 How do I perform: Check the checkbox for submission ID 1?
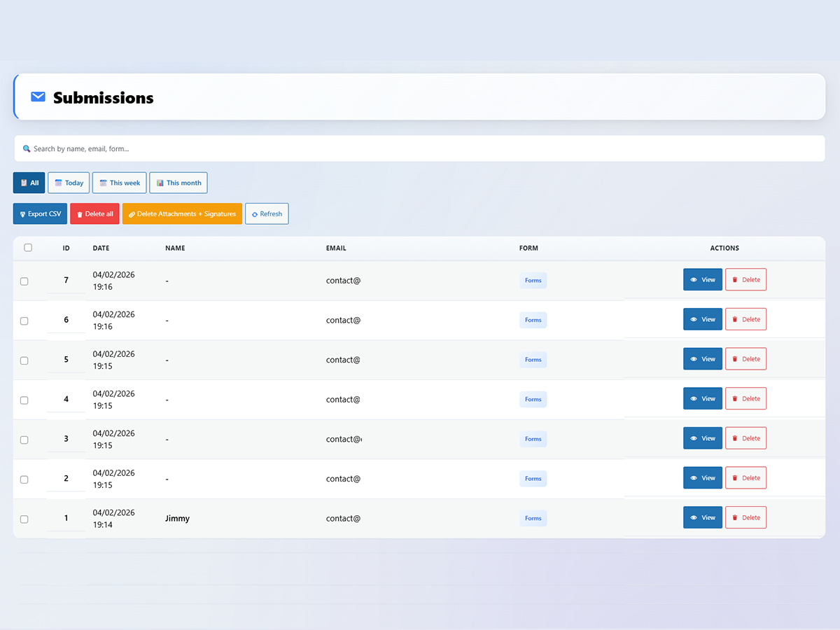pos(24,519)
